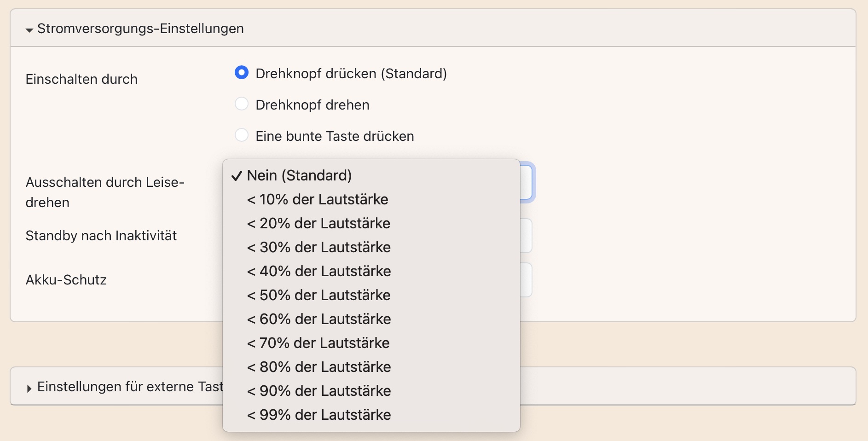The width and height of the screenshot is (868, 441).
Task: Choose 'Eine bunte Taste drücken' radio option
Action: pyautogui.click(x=242, y=135)
